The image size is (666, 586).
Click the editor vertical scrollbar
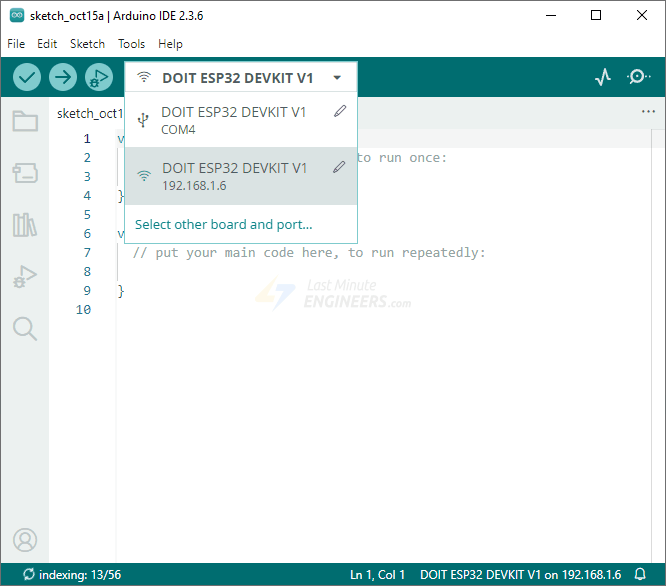click(x=658, y=346)
